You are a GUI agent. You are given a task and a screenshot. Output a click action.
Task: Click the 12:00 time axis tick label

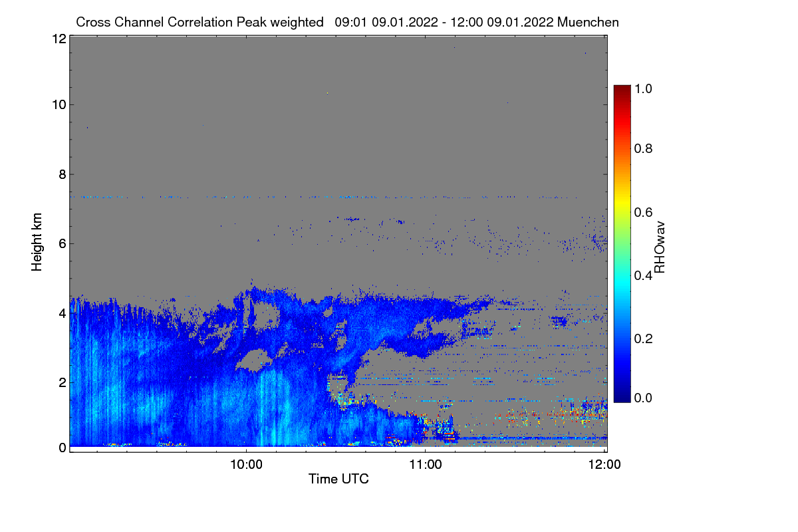coord(604,465)
